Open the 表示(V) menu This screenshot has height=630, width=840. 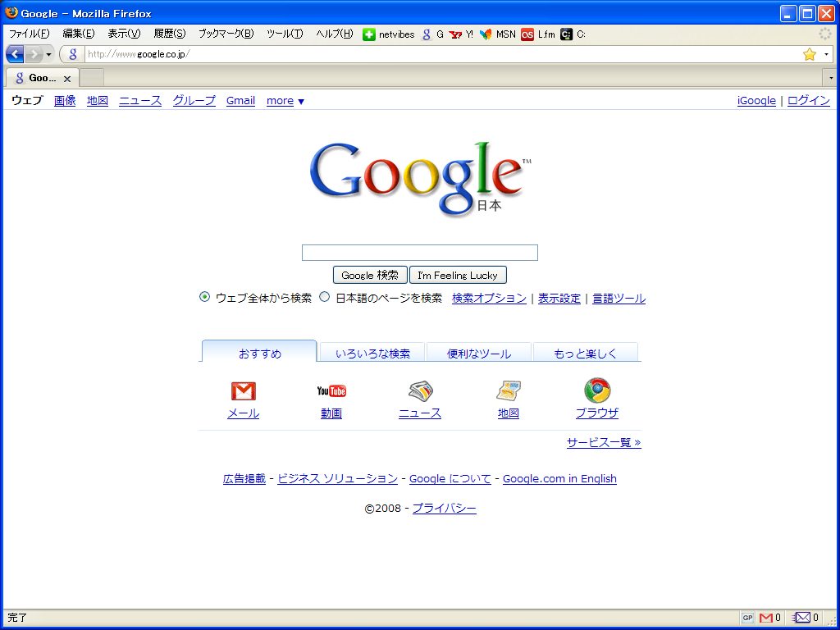(x=124, y=34)
